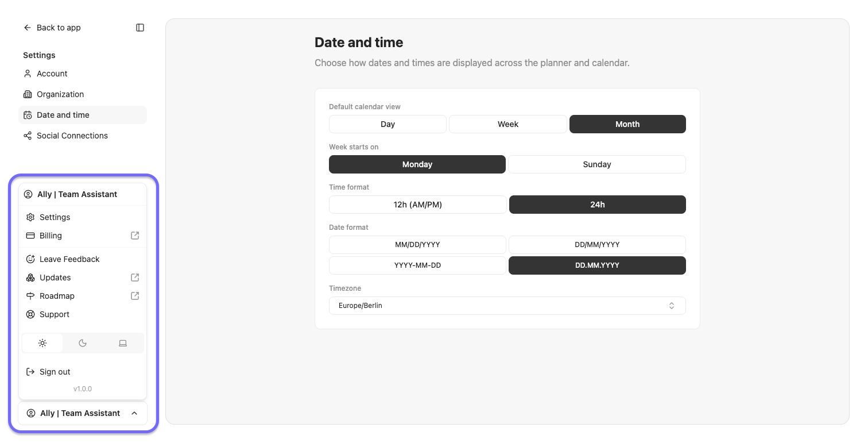Open Roadmap external link icon
868x443 pixels.
[x=135, y=296]
